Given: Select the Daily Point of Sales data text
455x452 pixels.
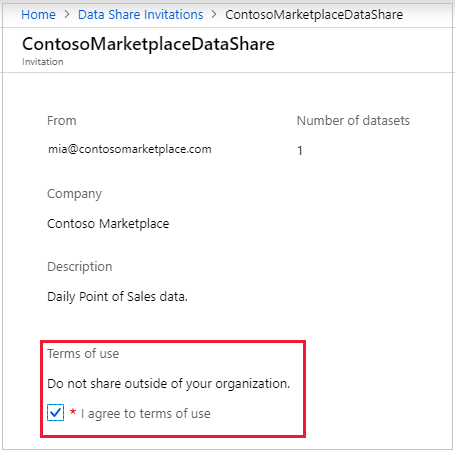Looking at the screenshot, I should [117, 297].
